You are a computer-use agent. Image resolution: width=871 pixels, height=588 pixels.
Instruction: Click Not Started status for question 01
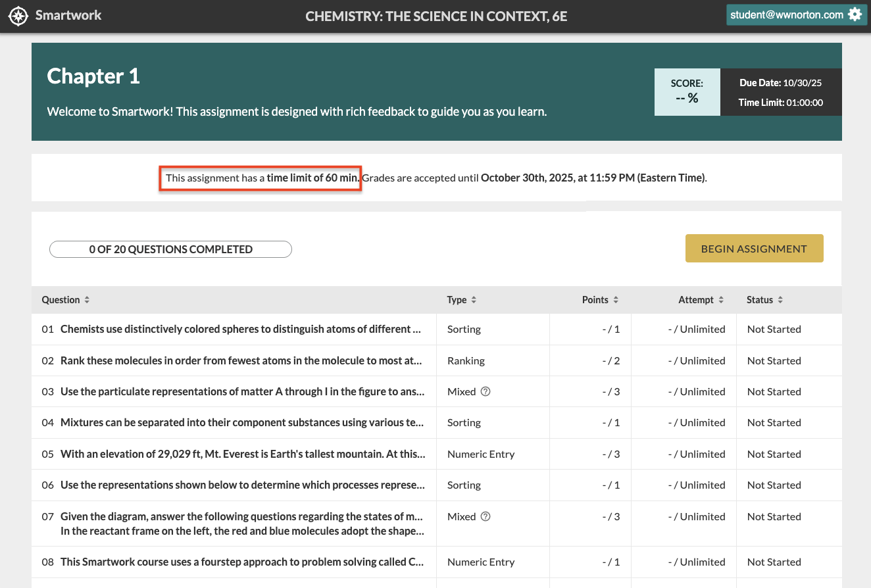coord(774,329)
